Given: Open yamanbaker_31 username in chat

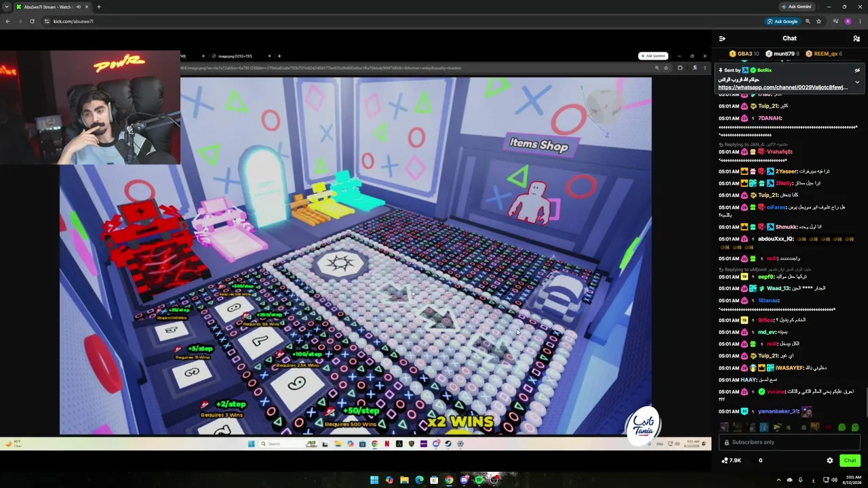Looking at the screenshot, I should (778, 411).
